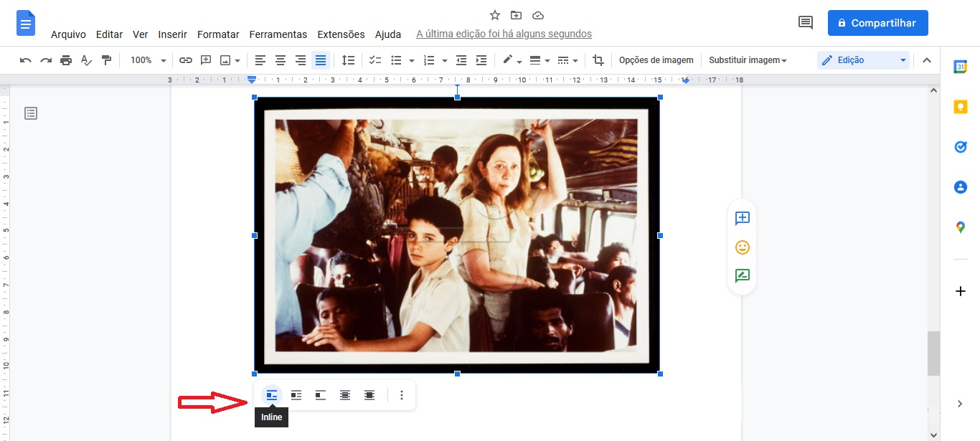
Task: Get add-ons with the plus icon
Action: tap(961, 291)
